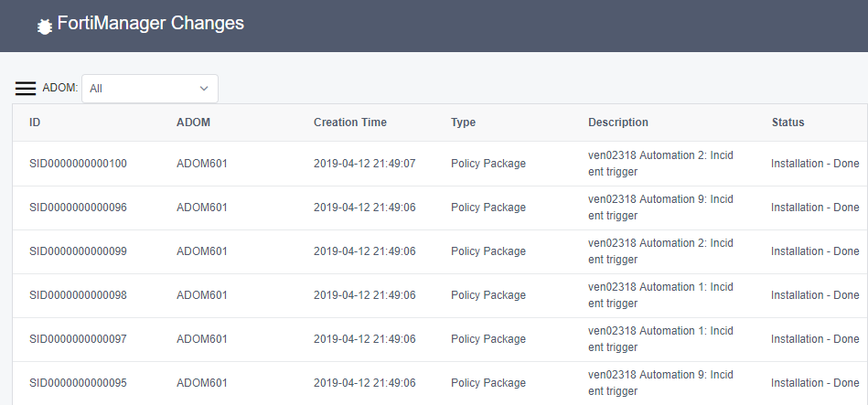Screen dimensions: 868x405
Task: Pick the SID0000000000095 row
Action: click(x=78, y=383)
